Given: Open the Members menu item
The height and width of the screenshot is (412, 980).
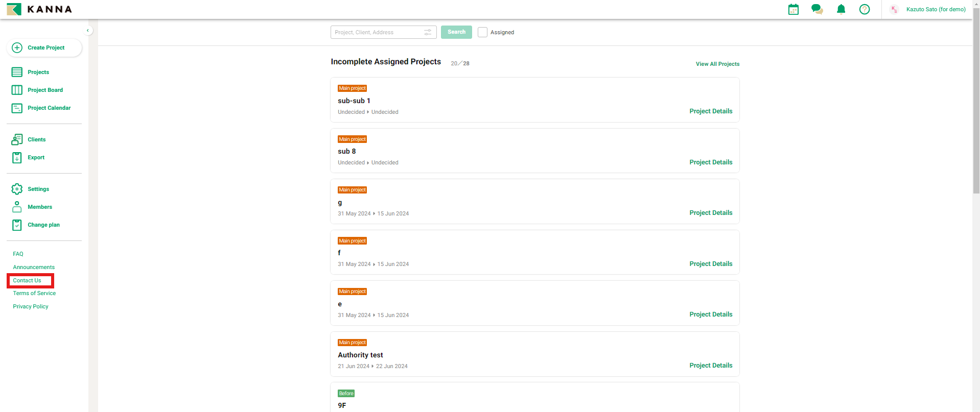Looking at the screenshot, I should tap(40, 207).
